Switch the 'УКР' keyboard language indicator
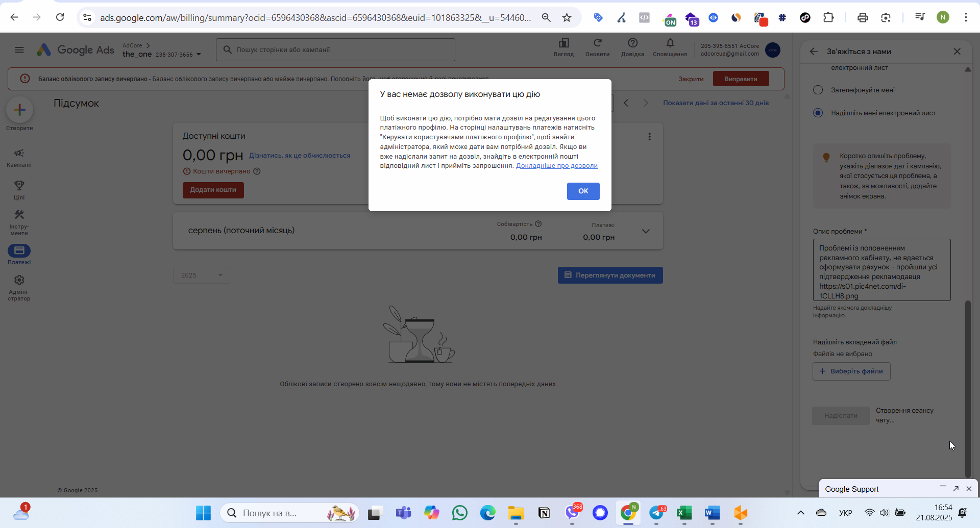980x528 pixels. click(845, 513)
